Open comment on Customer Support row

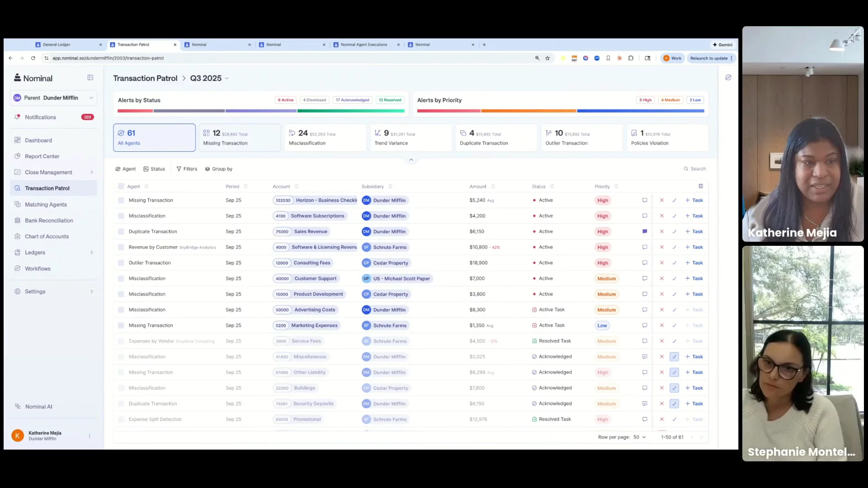tap(645, 278)
